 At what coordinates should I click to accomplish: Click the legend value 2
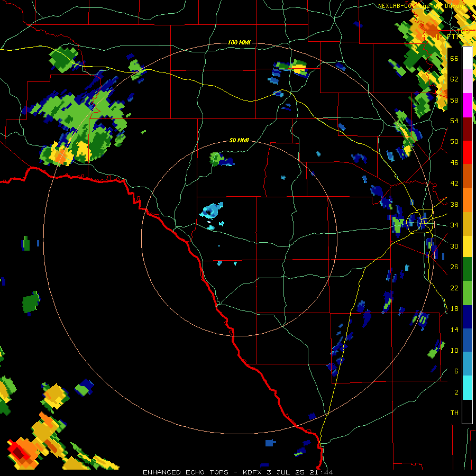tap(456, 392)
